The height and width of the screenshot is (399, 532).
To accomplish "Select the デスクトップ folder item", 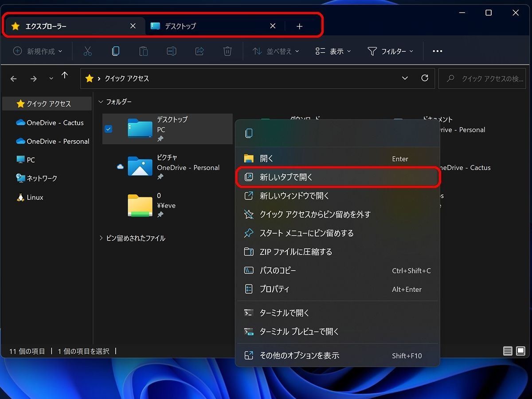I will point(168,129).
